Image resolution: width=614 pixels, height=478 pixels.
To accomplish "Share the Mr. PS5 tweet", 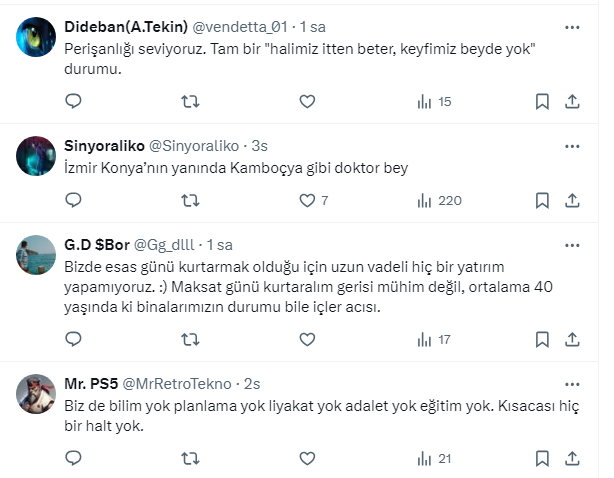I will pos(573,459).
